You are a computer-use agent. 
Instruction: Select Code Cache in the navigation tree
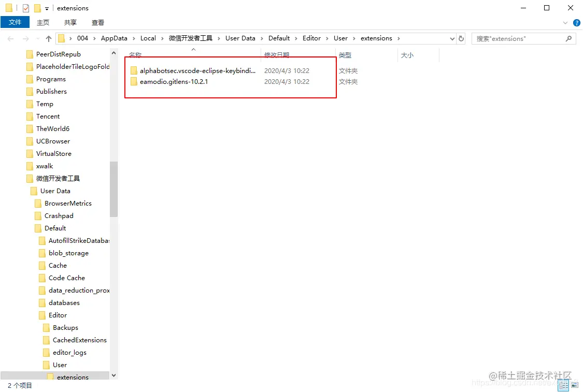coord(67,278)
